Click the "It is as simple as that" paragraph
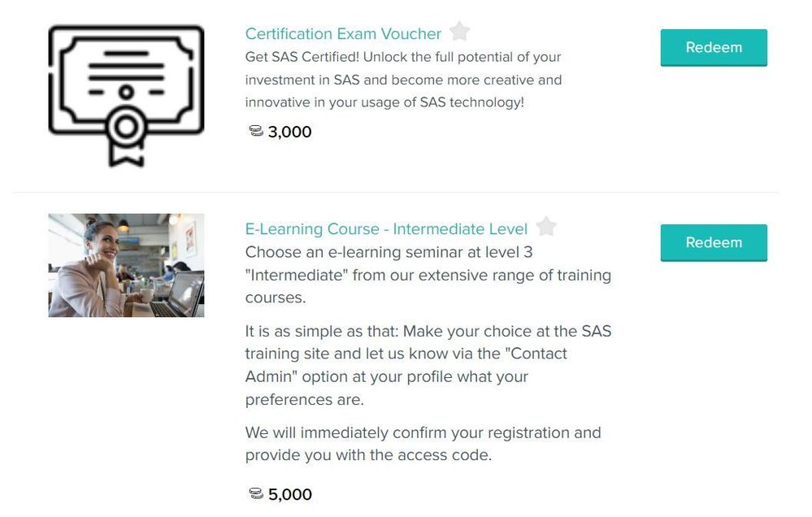Image resolution: width=812 pixels, height=517 pixels. pos(428,365)
